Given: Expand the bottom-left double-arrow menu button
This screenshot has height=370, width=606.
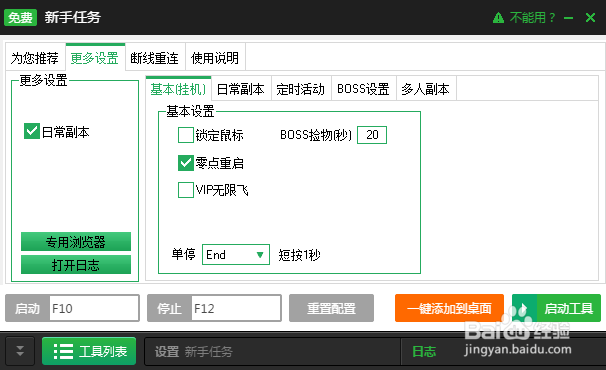Looking at the screenshot, I should pos(20,351).
